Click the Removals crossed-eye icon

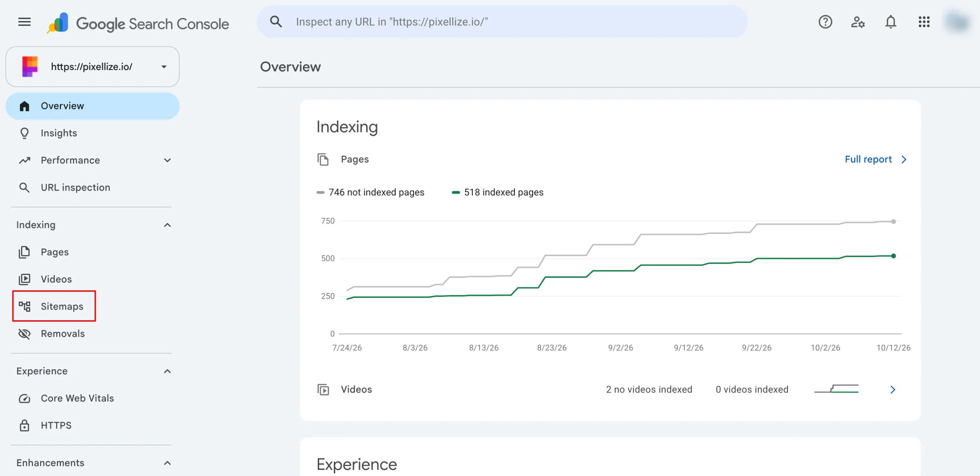[x=24, y=334]
